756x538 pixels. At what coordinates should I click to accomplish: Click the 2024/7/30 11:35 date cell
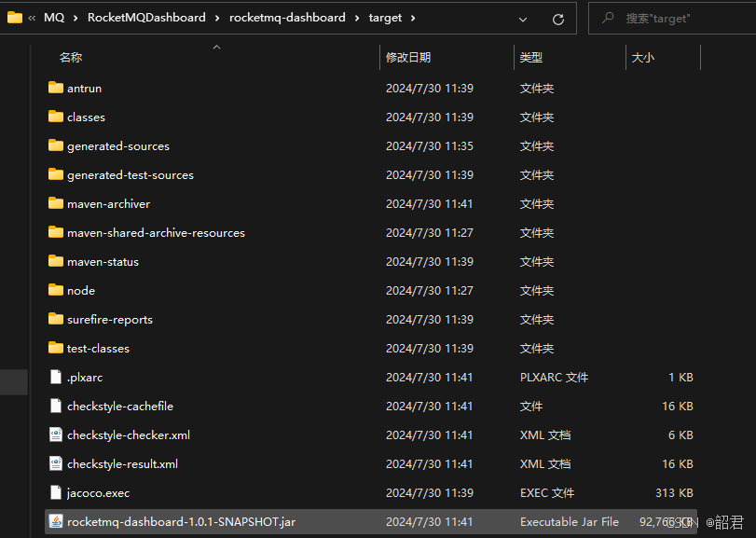tap(430, 145)
